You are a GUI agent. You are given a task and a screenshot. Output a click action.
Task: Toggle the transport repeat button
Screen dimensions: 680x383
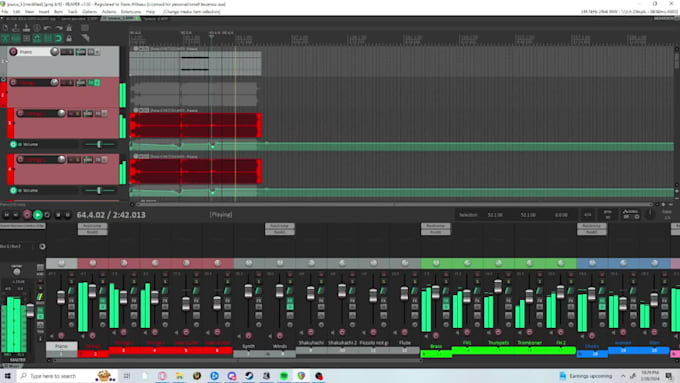47,215
